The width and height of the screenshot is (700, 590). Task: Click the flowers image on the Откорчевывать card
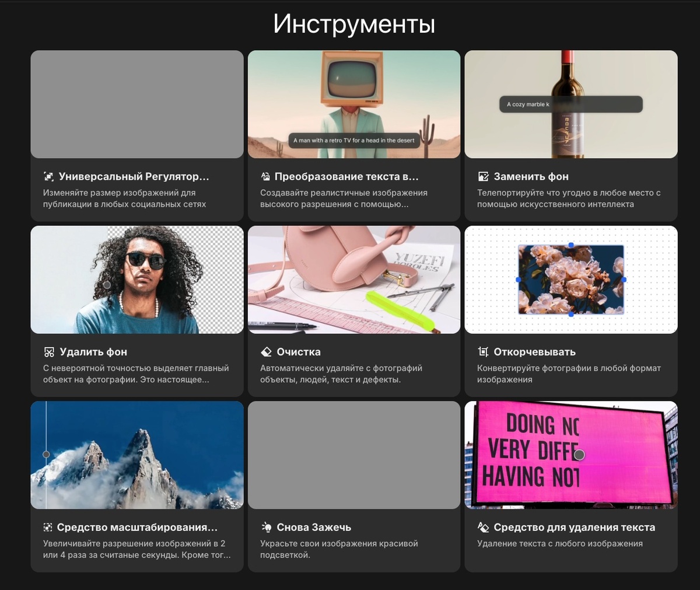[571, 279]
